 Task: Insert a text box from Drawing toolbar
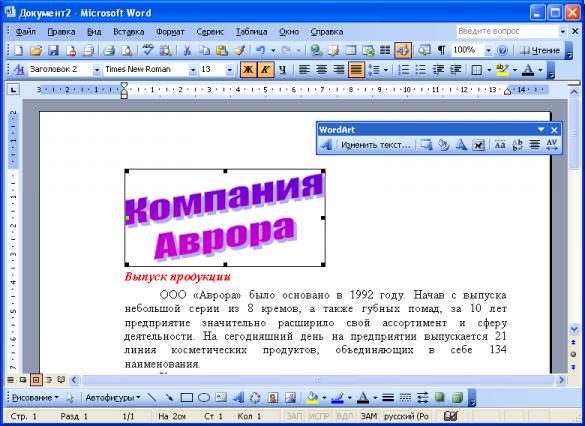pos(221,398)
